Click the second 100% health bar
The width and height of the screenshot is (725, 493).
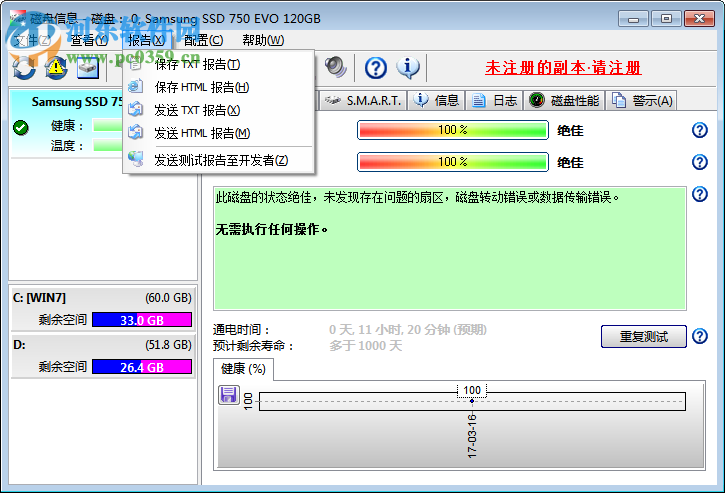click(453, 162)
